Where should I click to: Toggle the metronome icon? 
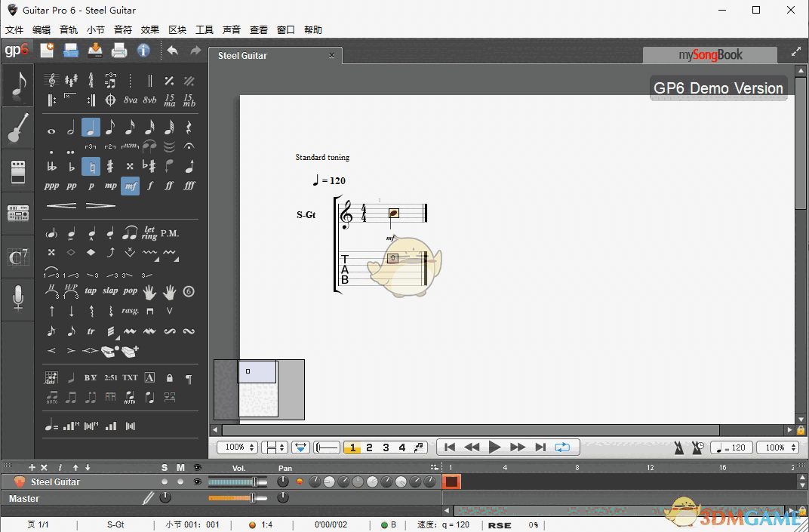(679, 447)
